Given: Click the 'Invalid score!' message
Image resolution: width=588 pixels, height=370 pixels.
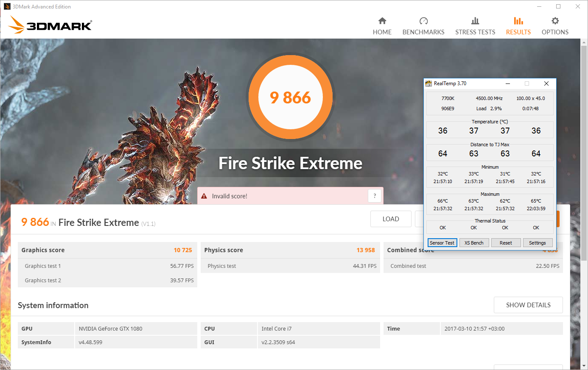Looking at the screenshot, I should coord(230,196).
